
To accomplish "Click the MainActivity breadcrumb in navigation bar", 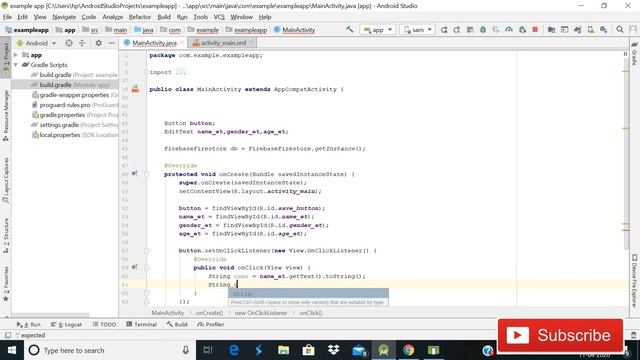I will [295, 30].
